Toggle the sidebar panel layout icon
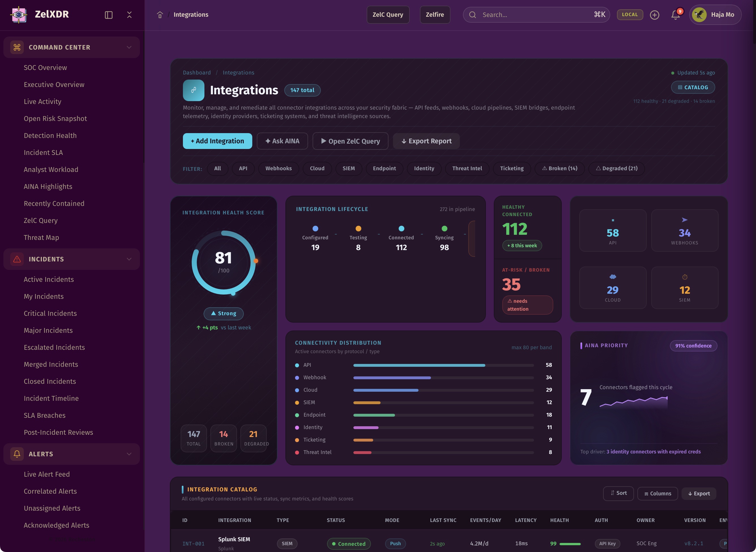Image resolution: width=756 pixels, height=552 pixels. [x=108, y=15]
